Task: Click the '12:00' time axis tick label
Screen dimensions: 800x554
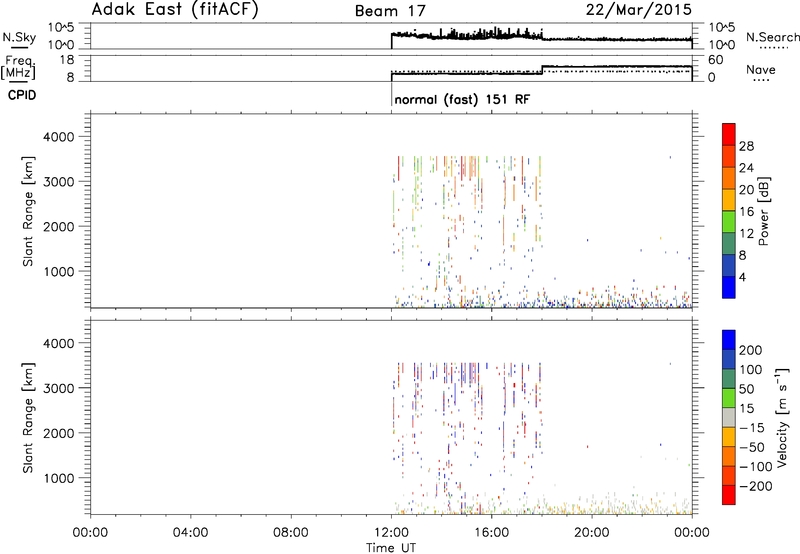Action: pos(391,533)
